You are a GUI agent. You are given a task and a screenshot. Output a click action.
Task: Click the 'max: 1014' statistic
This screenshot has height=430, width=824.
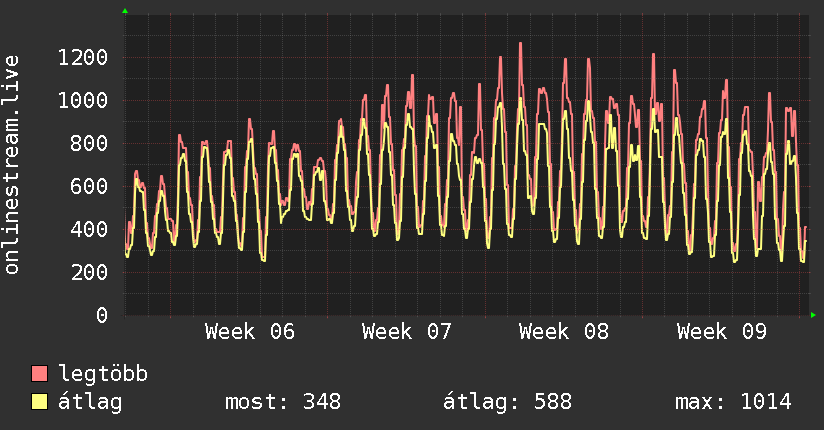[x=733, y=402]
